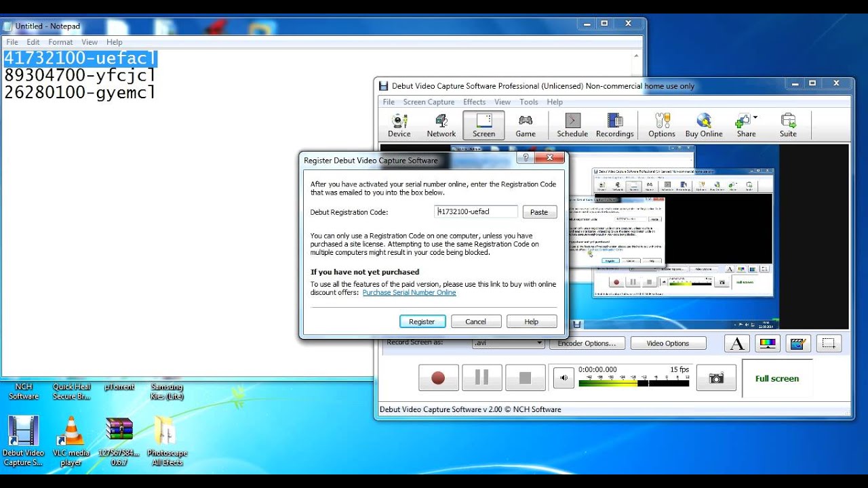Click the Debut video preview thumbnail area
Image resolution: width=868 pixels, height=488 pixels.
tap(614, 237)
